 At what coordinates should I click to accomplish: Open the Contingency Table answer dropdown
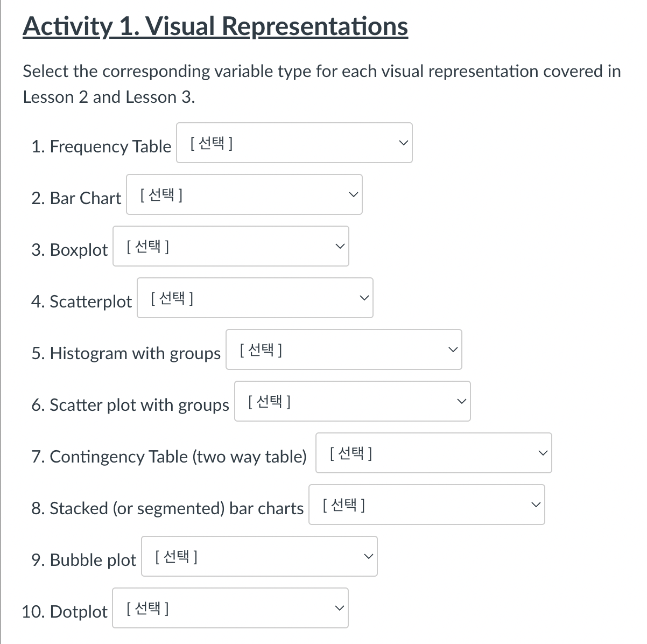[433, 453]
